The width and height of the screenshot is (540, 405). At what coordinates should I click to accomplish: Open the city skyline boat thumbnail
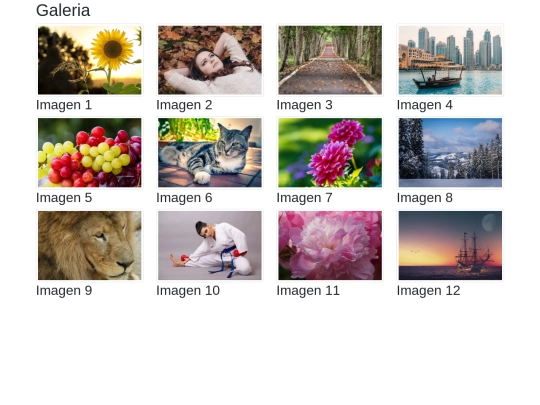click(450, 60)
